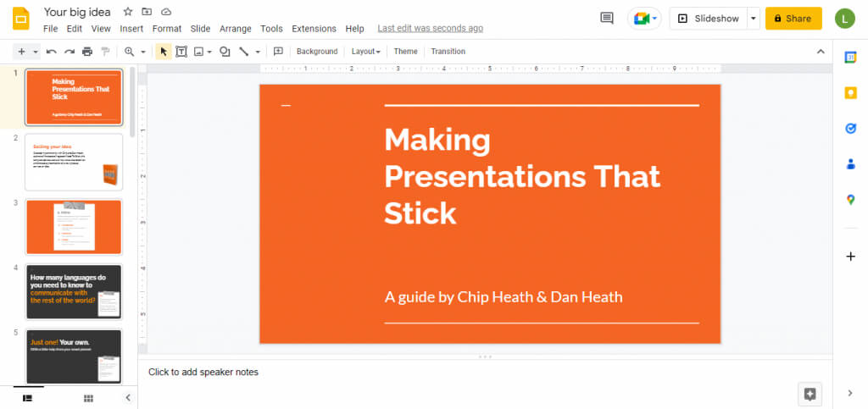Click the Print icon
The width and height of the screenshot is (868, 409).
tap(86, 52)
